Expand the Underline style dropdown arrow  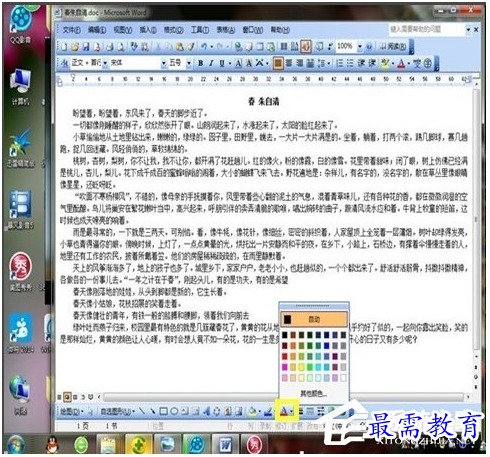(230, 63)
